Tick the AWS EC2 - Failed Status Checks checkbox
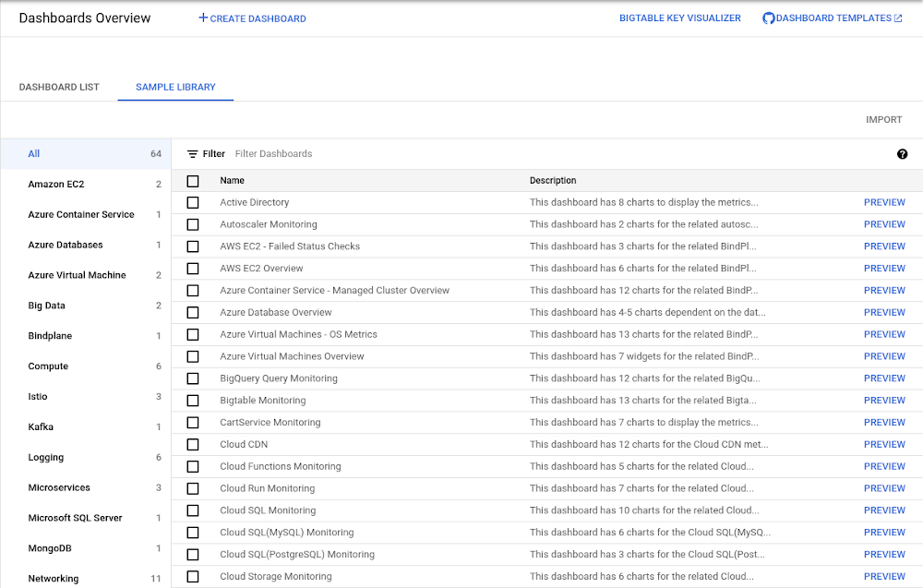The height and width of the screenshot is (588, 923). click(x=193, y=246)
